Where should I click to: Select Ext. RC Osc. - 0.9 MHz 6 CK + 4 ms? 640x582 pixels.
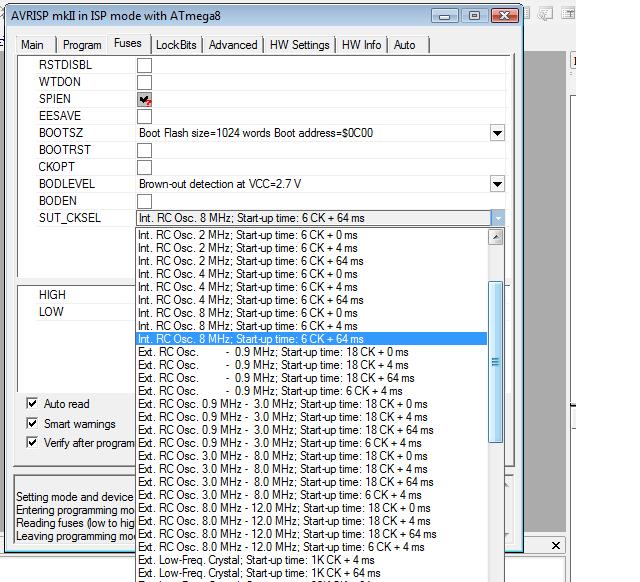click(311, 391)
